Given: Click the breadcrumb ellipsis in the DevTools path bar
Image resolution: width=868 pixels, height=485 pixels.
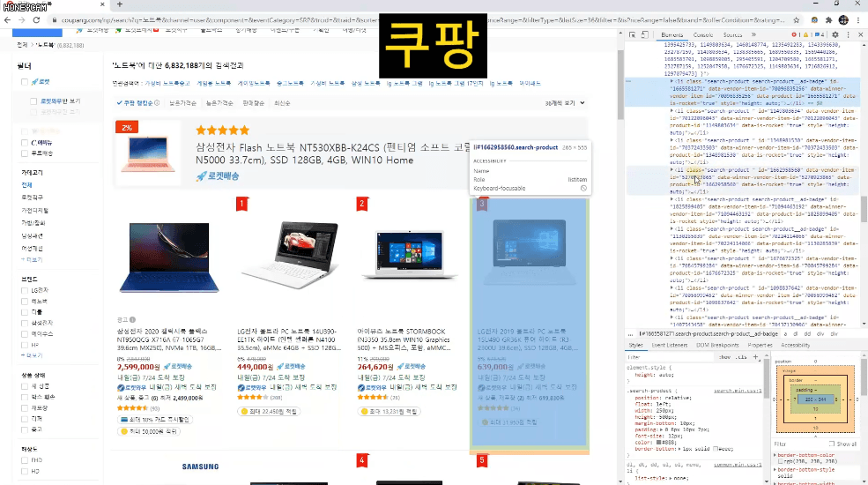Looking at the screenshot, I should click(x=630, y=334).
